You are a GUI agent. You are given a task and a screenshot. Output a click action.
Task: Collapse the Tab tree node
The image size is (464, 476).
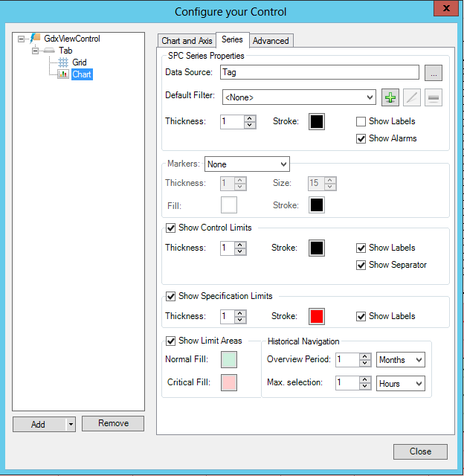tap(35, 51)
